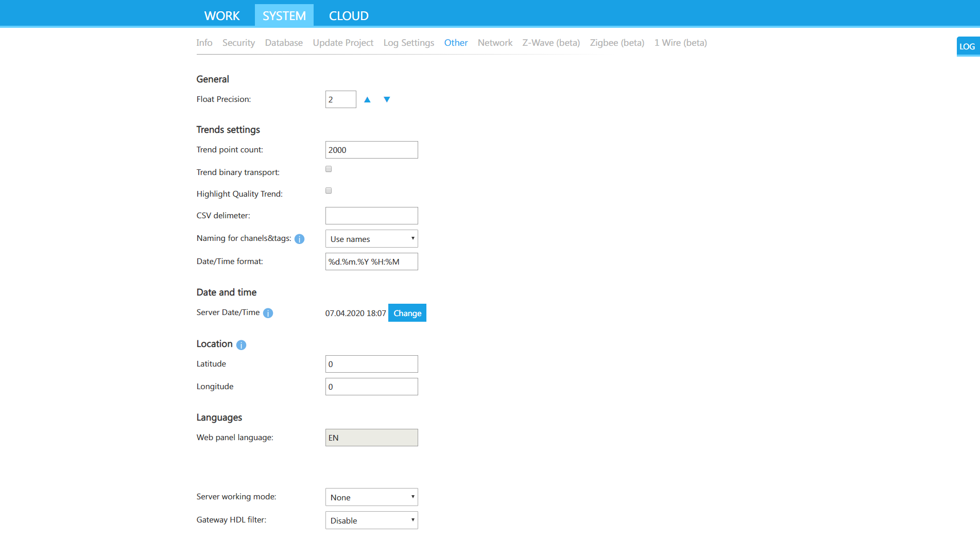Click info icon next to Server Date/Time

(x=268, y=313)
